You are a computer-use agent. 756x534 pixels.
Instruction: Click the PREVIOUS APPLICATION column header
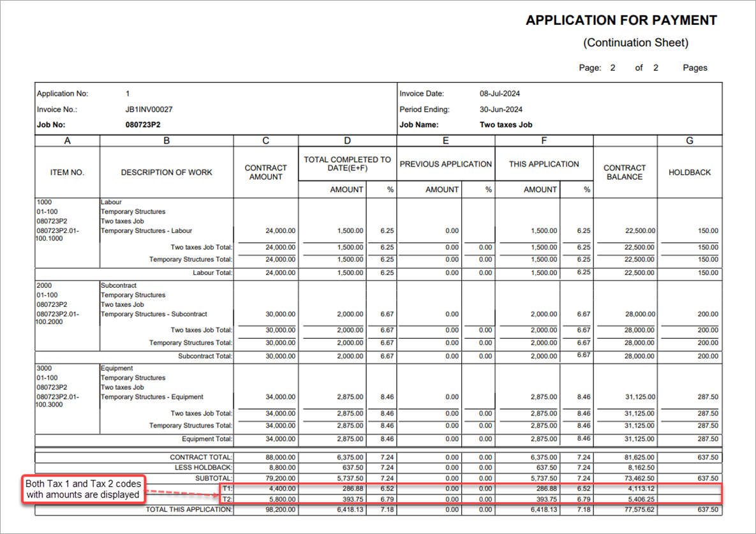pyautogui.click(x=445, y=164)
